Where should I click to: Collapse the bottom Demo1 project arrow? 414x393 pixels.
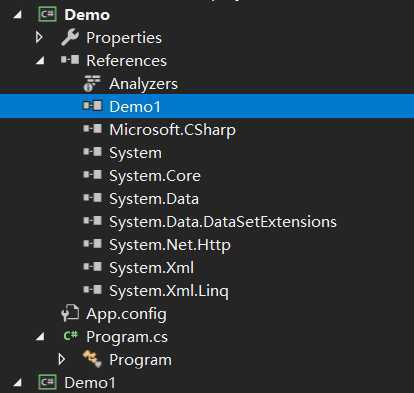pyautogui.click(x=17, y=383)
